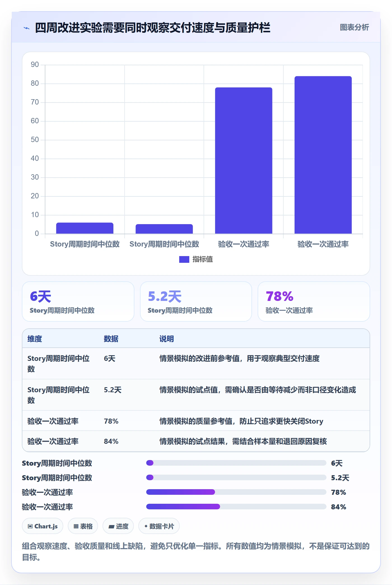
Task: Click the 指标值 legend text below the chart
Action: (x=202, y=259)
